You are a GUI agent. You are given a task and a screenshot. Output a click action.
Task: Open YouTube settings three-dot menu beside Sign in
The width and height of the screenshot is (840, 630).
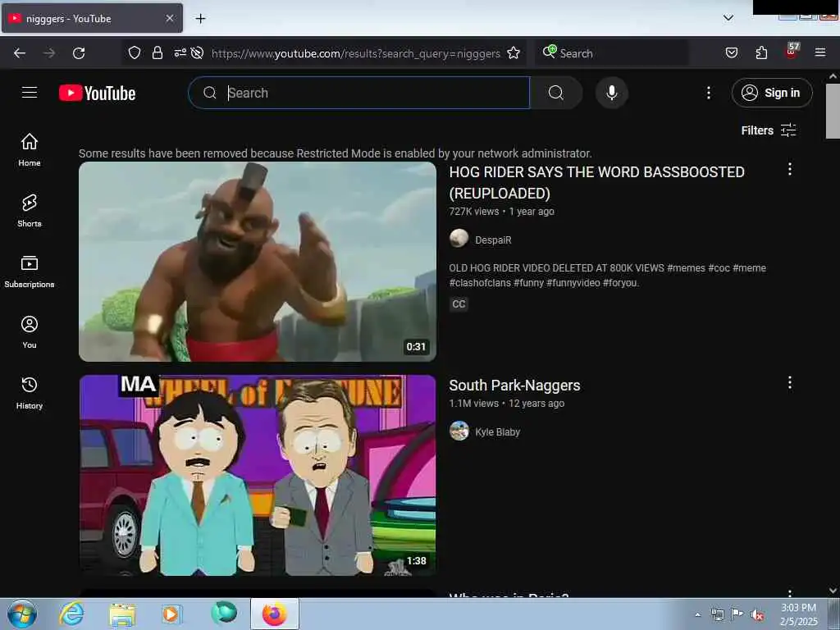point(709,93)
